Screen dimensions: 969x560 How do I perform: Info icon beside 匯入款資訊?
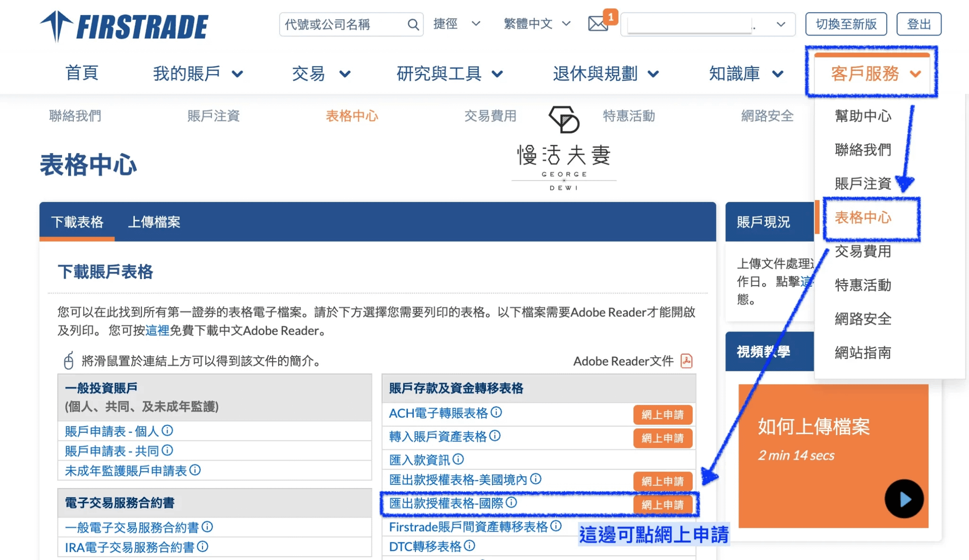coord(458,459)
